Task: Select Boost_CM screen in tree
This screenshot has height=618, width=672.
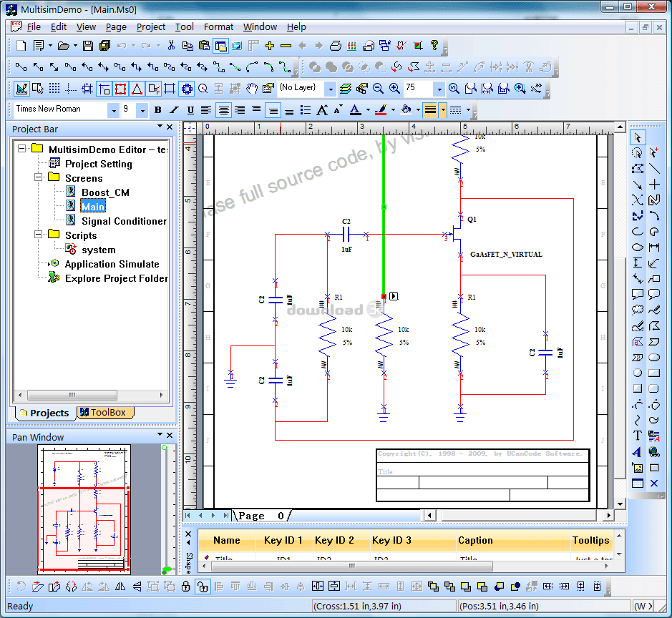Action: click(x=105, y=192)
